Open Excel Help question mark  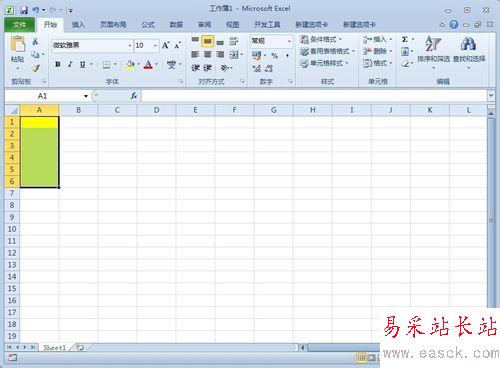coord(454,24)
